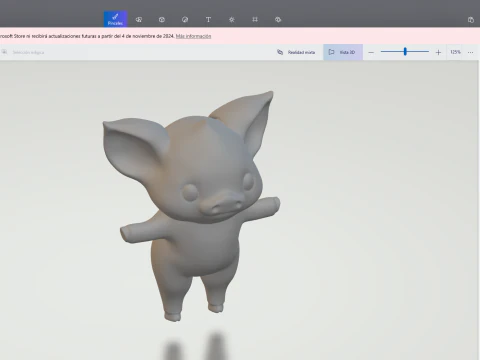480x360 pixels.
Task: Open the 'Más información' link
Action: 193,36
